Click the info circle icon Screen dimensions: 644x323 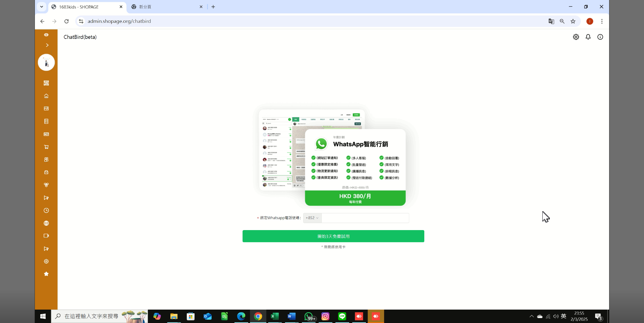click(x=600, y=37)
